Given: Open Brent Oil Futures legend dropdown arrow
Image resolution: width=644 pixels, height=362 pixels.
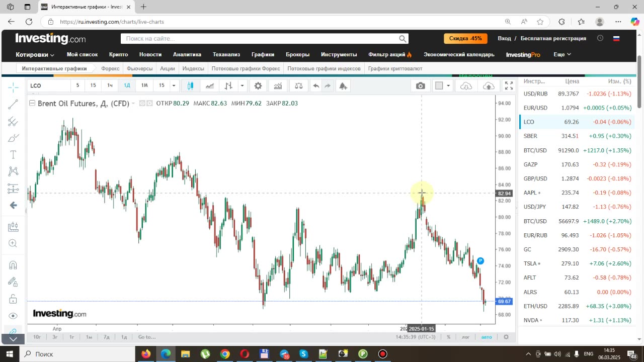Looking at the screenshot, I should (133, 104).
